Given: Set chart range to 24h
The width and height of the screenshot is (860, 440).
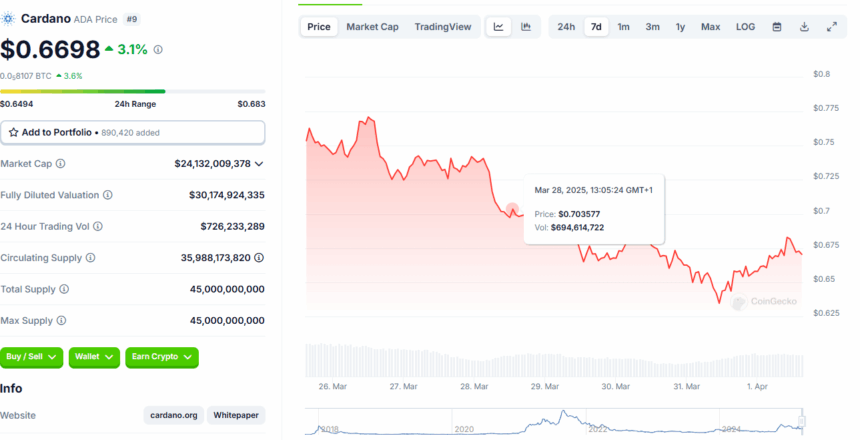Looking at the screenshot, I should coord(566,27).
